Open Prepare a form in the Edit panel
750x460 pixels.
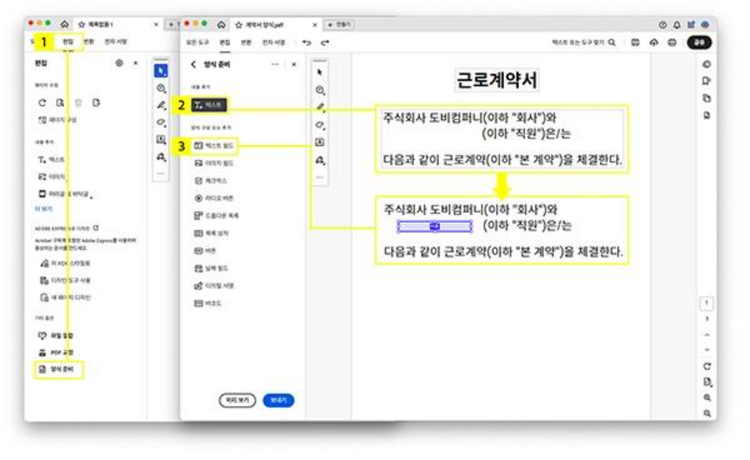point(58,370)
